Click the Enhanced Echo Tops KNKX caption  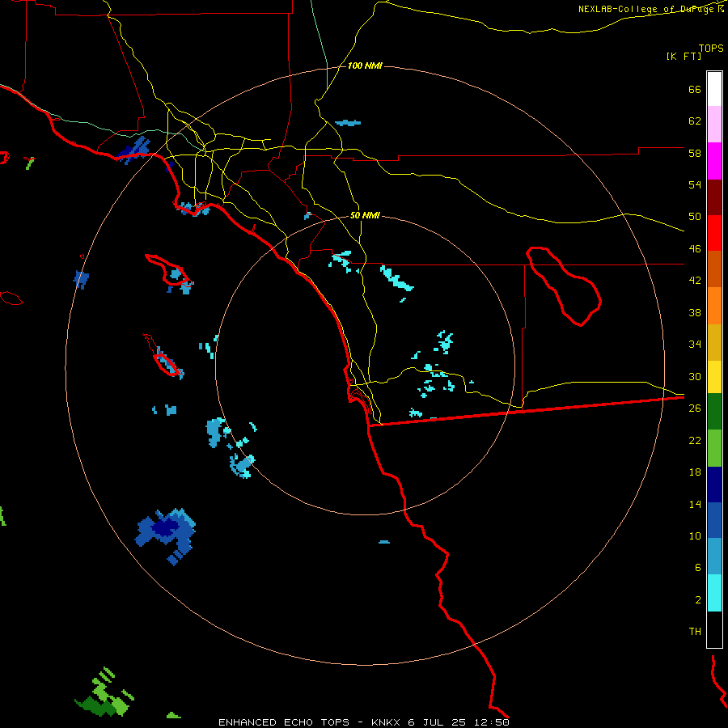[x=363, y=722]
